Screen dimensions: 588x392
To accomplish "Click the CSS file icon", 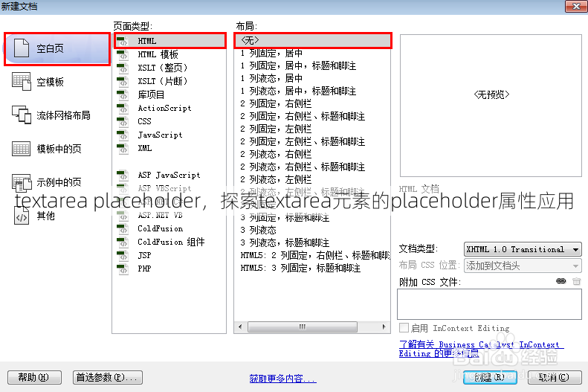I will (x=122, y=121).
